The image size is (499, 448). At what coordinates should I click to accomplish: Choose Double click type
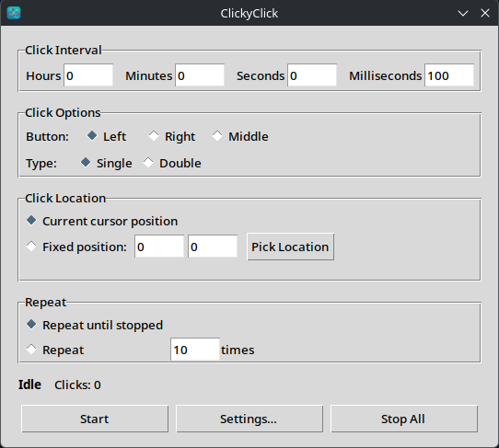172,163
